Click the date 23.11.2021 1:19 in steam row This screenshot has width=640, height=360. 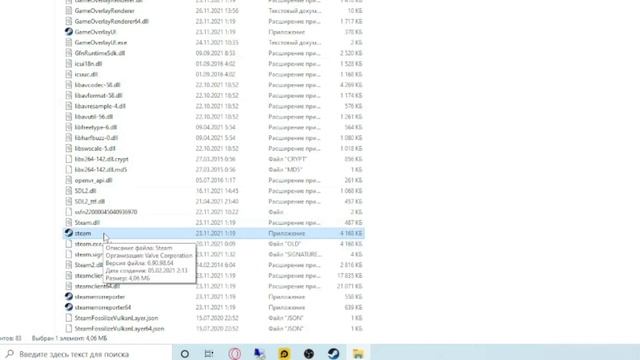coord(216,233)
